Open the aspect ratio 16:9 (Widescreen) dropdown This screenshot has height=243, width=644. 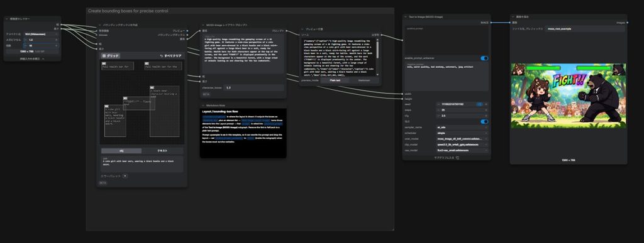41,34
